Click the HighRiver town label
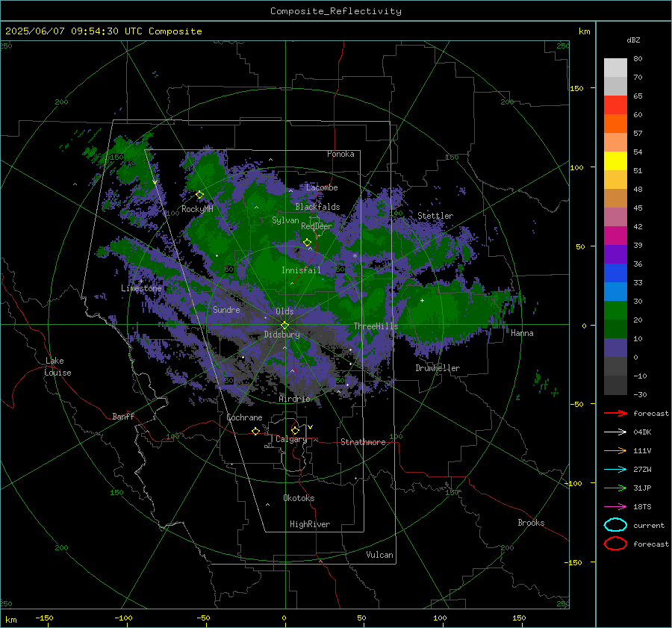Screen dimensions: 672x628 [x=310, y=525]
